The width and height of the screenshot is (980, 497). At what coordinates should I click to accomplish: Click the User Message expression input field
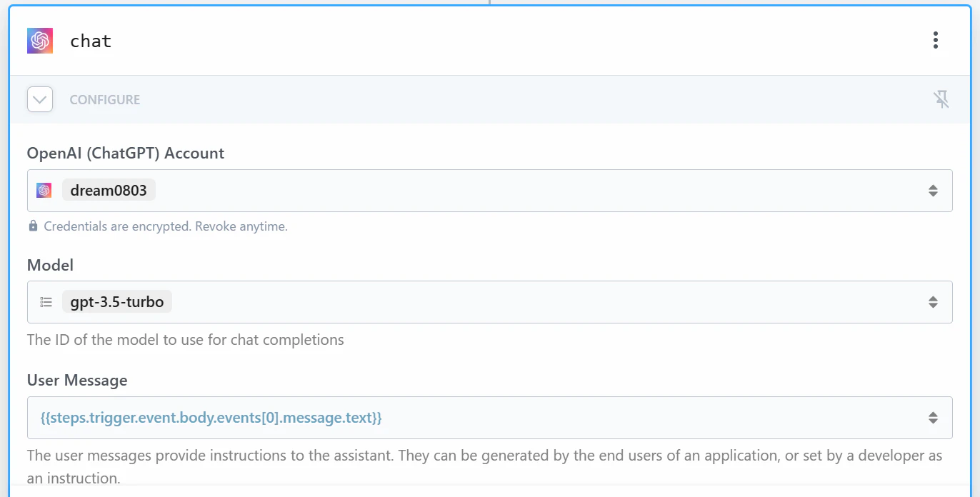click(x=490, y=418)
